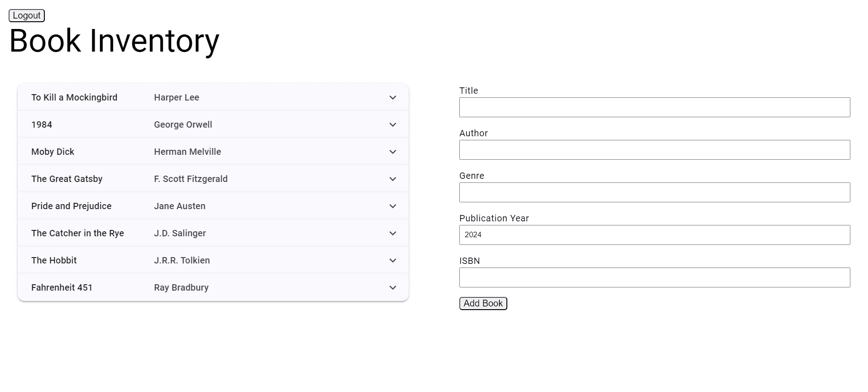Viewport: 868px width, 392px height.
Task: Click the Book Inventory heading
Action: [x=114, y=41]
